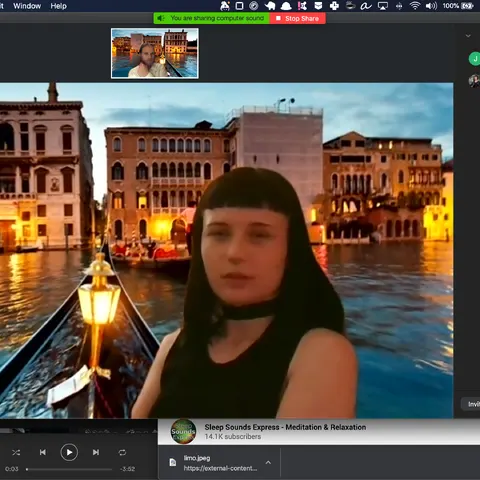This screenshot has height=480, width=480.
Task: Open the elephant (Evernote) menu bar icon
Action: [x=270, y=6]
